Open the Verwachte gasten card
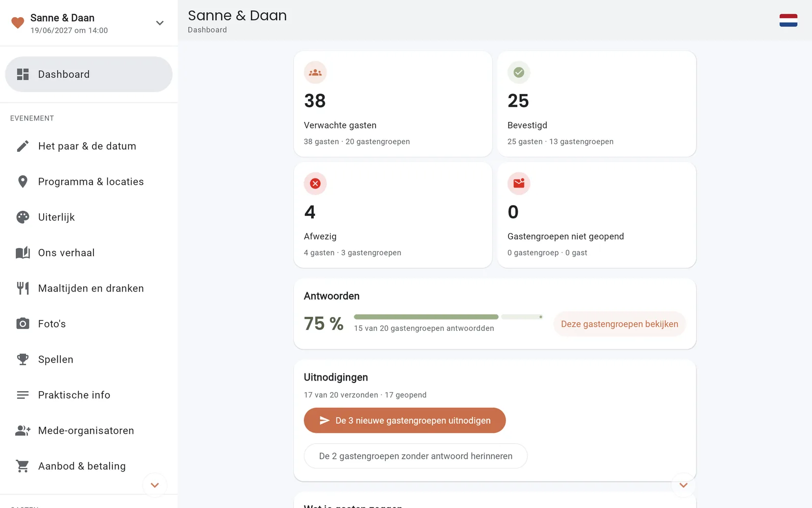The image size is (812, 508). click(x=393, y=104)
